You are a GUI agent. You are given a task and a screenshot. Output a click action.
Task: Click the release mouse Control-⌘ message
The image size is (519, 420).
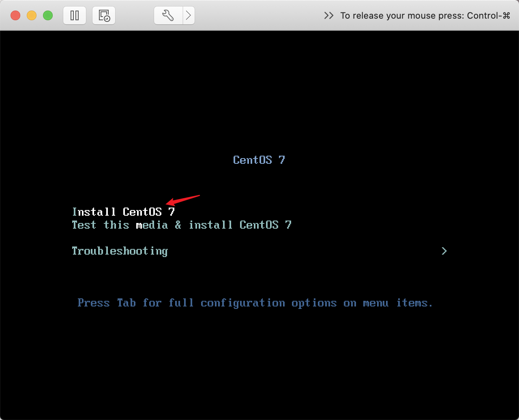coord(425,15)
